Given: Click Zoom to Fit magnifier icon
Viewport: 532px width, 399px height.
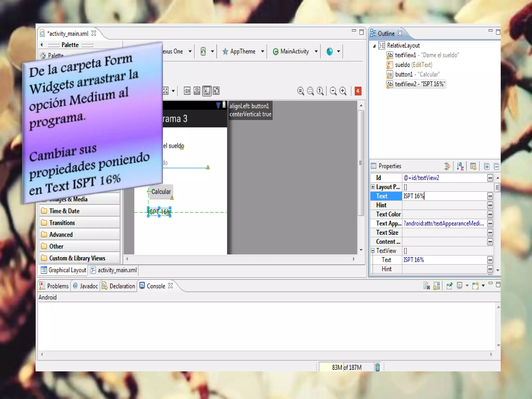Looking at the screenshot, I should 310,91.
